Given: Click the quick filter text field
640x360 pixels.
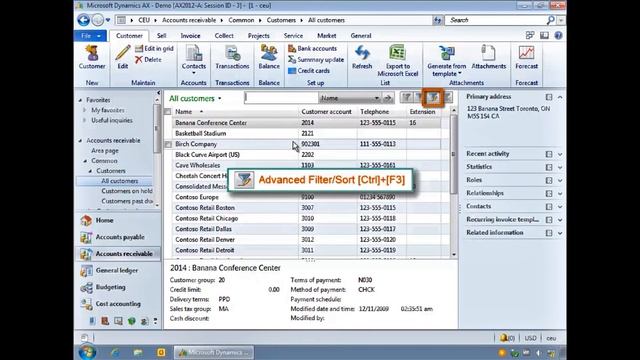Looking at the screenshot, I should click(281, 98).
